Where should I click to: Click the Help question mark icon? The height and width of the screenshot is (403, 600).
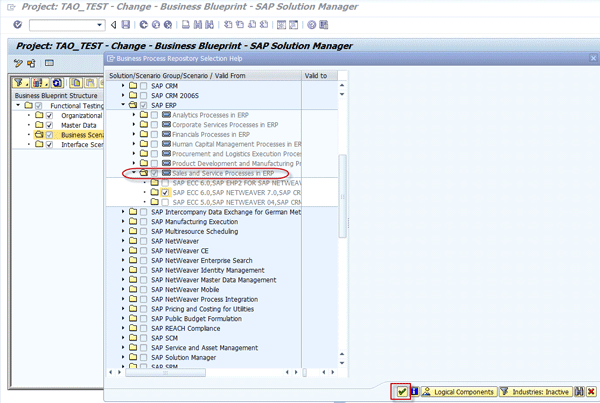311,25
